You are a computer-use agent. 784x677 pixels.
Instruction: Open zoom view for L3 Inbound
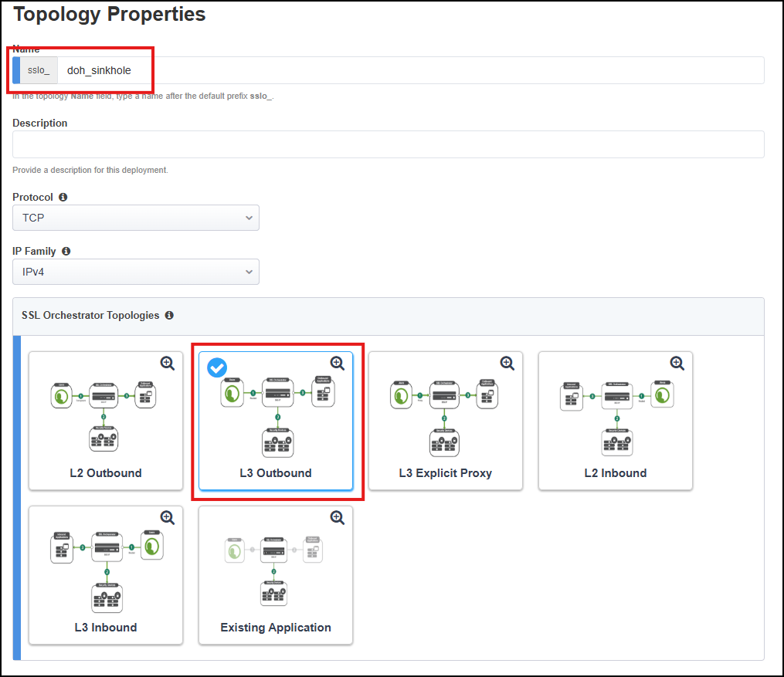168,518
